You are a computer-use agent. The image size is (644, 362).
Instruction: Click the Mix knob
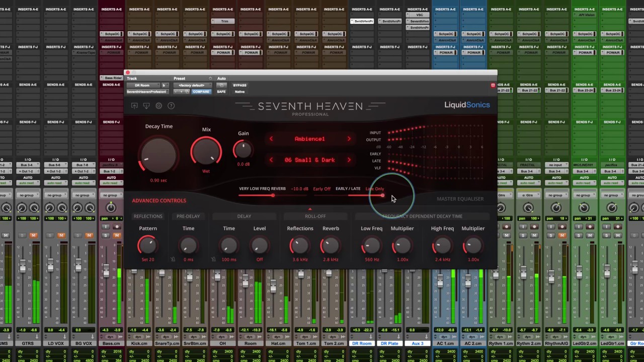(x=206, y=151)
